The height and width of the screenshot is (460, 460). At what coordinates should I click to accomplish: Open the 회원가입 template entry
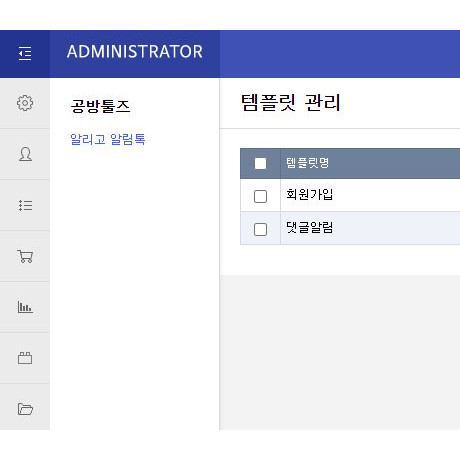(310, 194)
